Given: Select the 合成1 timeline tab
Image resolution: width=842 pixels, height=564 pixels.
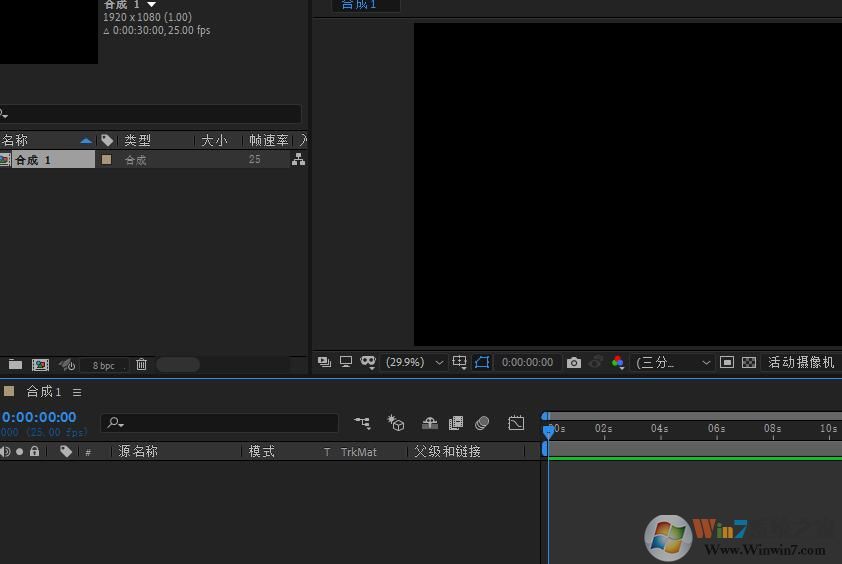Looking at the screenshot, I should point(44,392).
